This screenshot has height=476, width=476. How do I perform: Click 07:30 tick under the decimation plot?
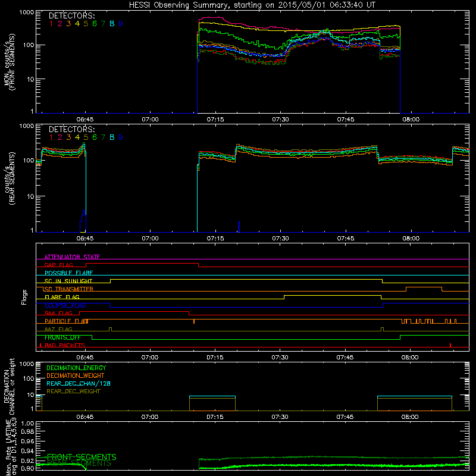click(280, 417)
